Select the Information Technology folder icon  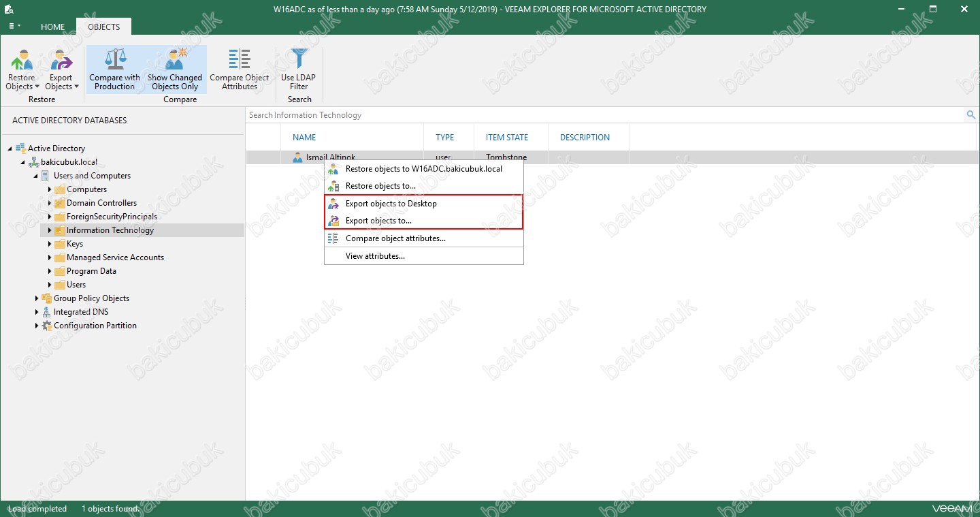(60, 230)
